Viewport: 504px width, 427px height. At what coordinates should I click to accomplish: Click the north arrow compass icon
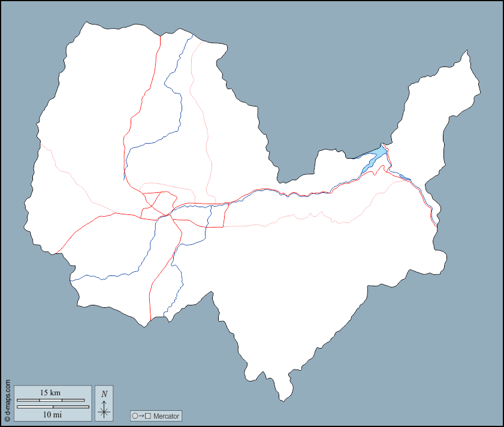(104, 404)
